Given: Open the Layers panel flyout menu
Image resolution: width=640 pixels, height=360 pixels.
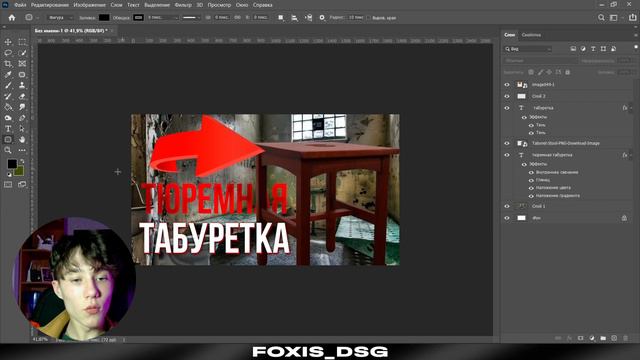Looking at the screenshot, I should 636,35.
